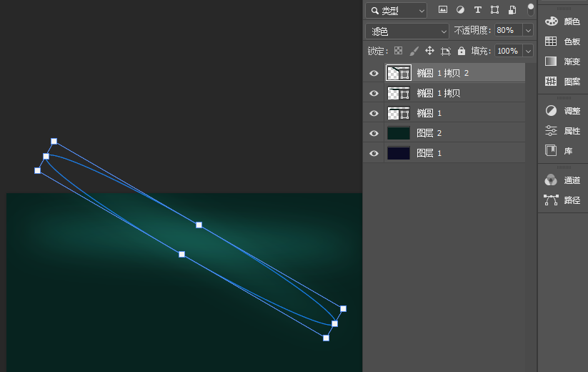The height and width of the screenshot is (372, 588).
Task: Open the 通道 channels panel icon
Action: [x=551, y=180]
